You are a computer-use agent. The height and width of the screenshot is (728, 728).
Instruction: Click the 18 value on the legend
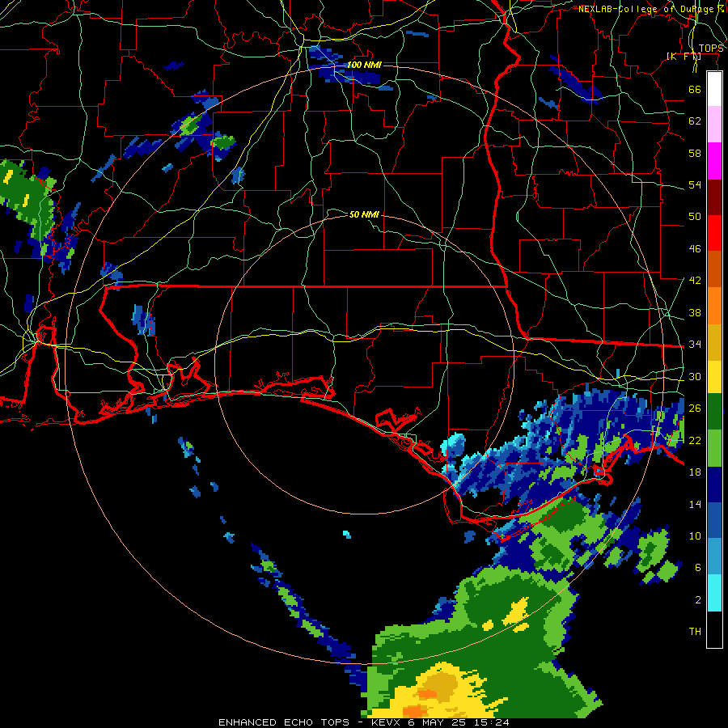point(695,472)
